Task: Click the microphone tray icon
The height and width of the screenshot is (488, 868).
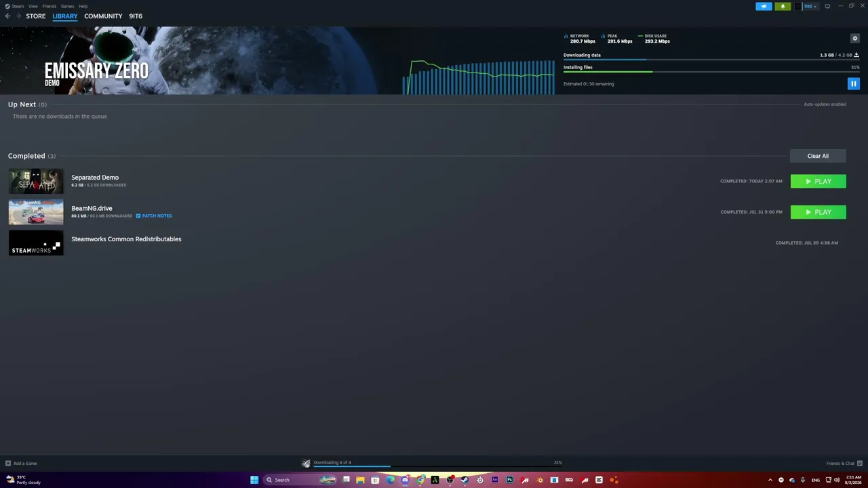Action: coord(803,480)
